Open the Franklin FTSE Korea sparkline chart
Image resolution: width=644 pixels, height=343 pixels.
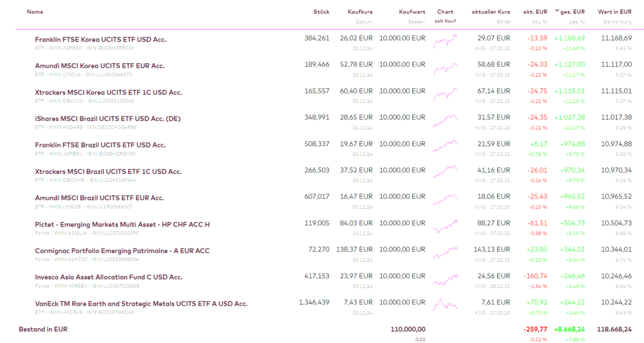click(445, 42)
